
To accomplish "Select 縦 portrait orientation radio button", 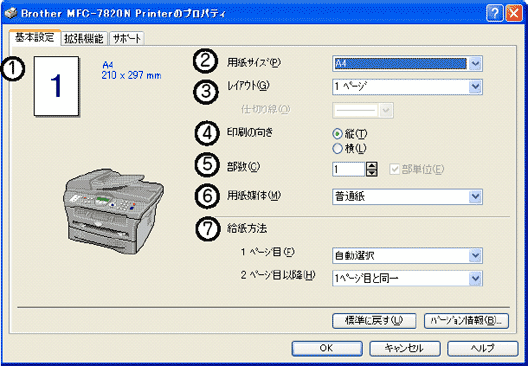I will click(x=337, y=134).
